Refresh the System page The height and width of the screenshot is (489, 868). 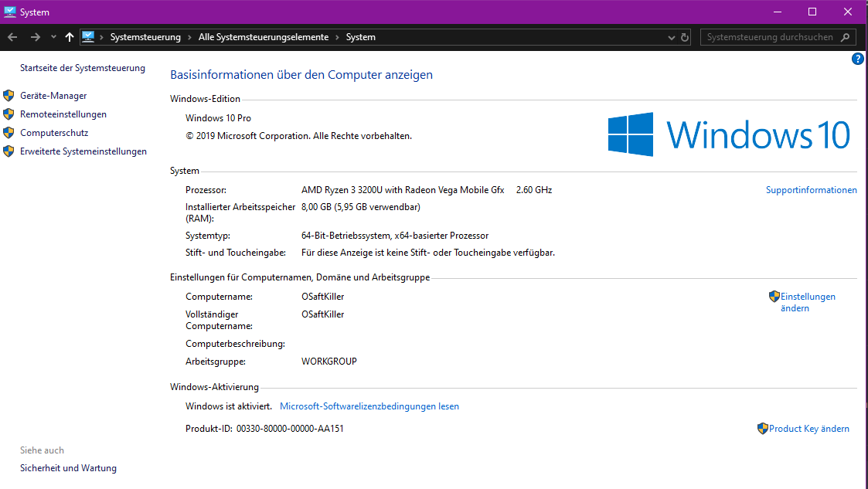pos(685,38)
